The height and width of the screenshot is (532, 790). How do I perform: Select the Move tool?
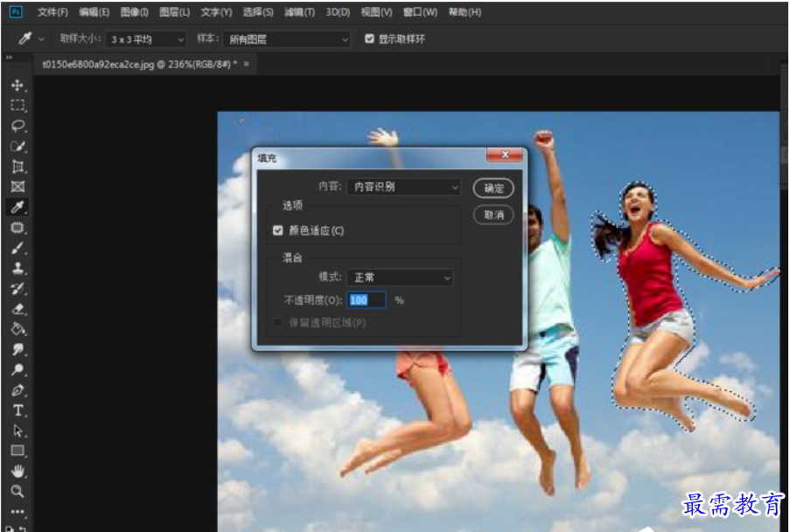tap(17, 85)
